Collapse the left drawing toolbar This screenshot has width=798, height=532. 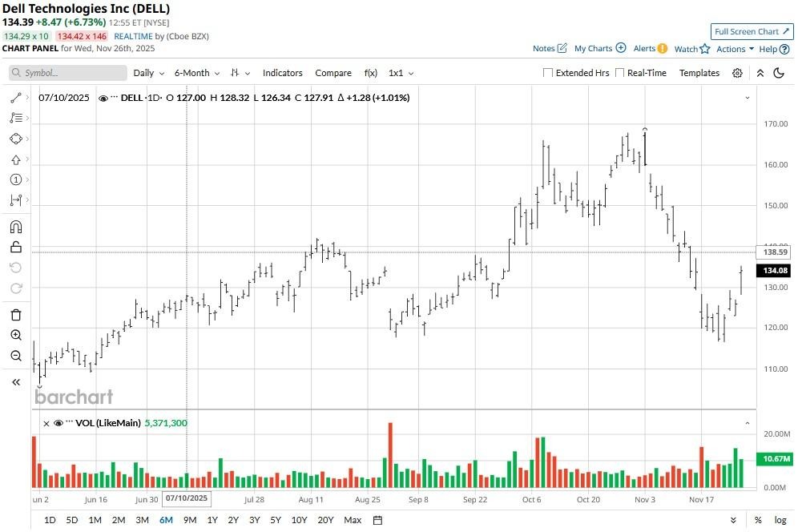16,382
